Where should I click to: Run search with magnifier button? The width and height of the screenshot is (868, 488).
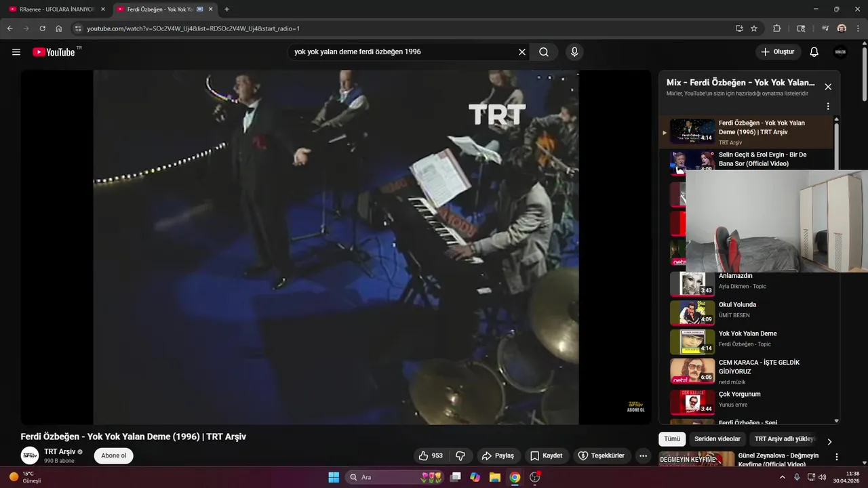point(544,52)
